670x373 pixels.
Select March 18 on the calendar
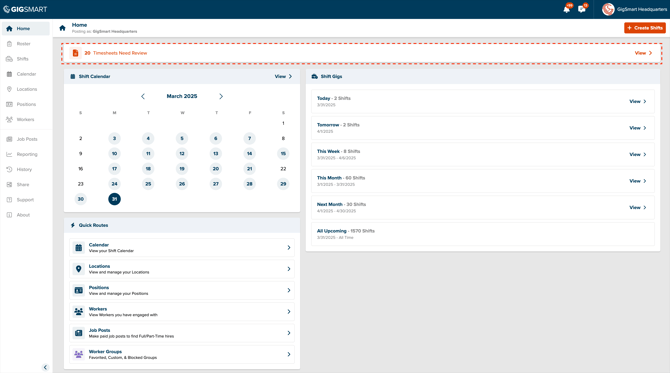pos(148,169)
